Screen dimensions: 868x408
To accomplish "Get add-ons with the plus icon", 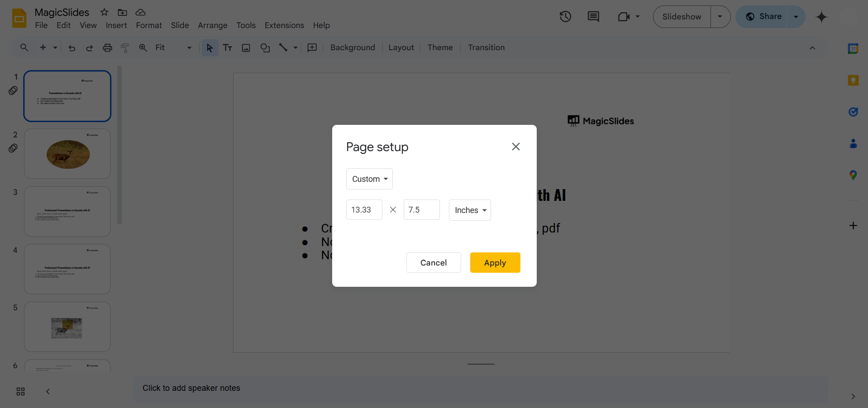I will pos(853,226).
